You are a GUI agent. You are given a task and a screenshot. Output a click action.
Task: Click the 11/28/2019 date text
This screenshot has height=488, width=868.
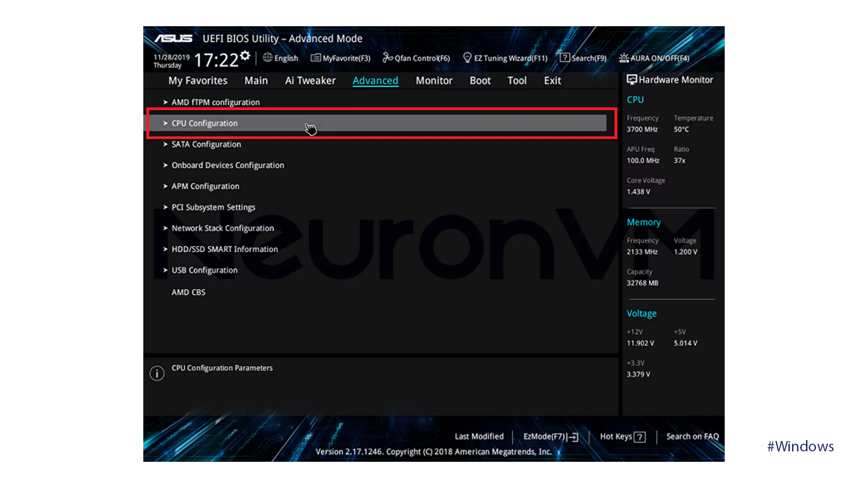[171, 57]
